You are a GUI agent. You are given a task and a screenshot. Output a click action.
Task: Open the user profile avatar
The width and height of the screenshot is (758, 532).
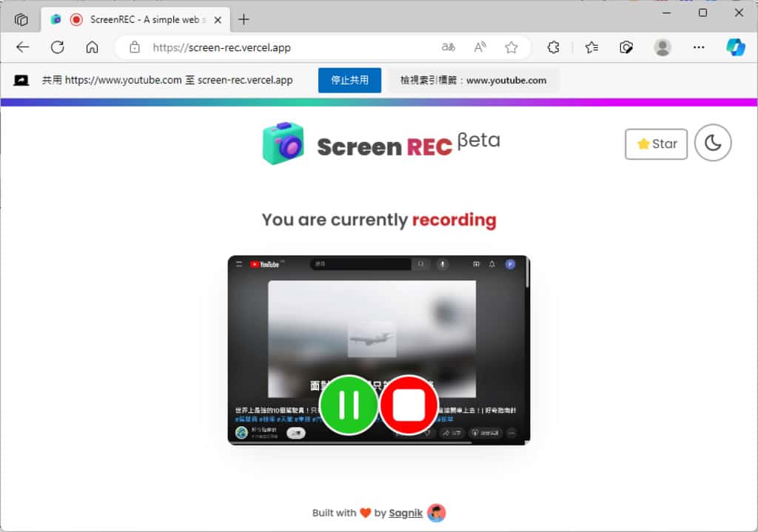(x=663, y=47)
